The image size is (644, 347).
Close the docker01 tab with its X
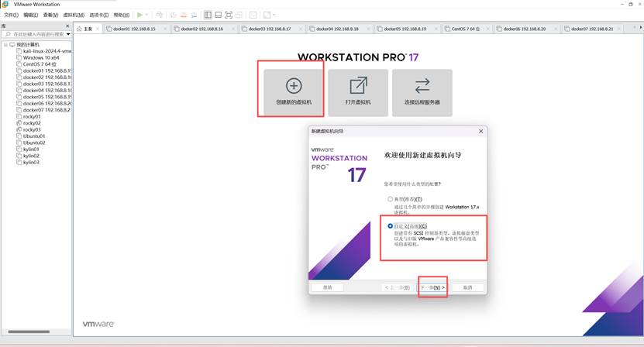point(165,29)
